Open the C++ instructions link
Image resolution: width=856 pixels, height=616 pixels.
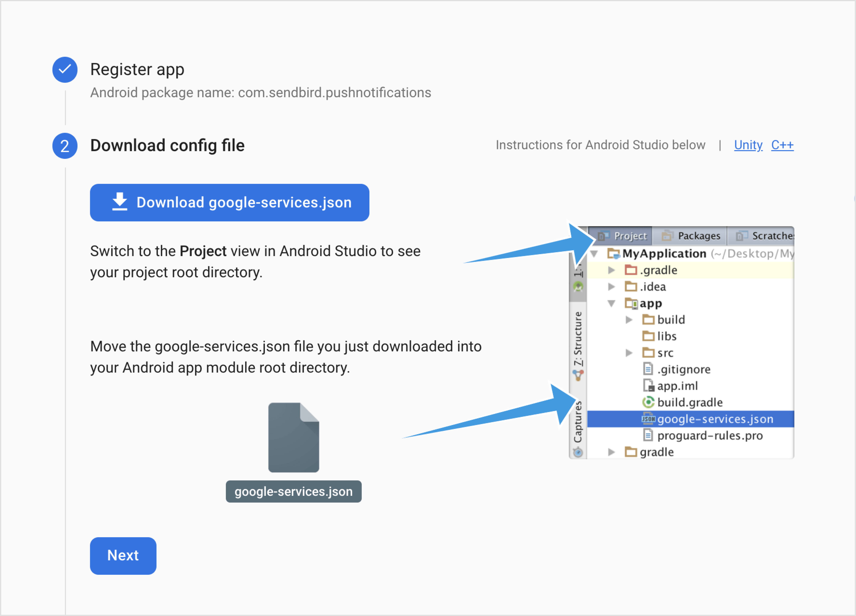(782, 145)
